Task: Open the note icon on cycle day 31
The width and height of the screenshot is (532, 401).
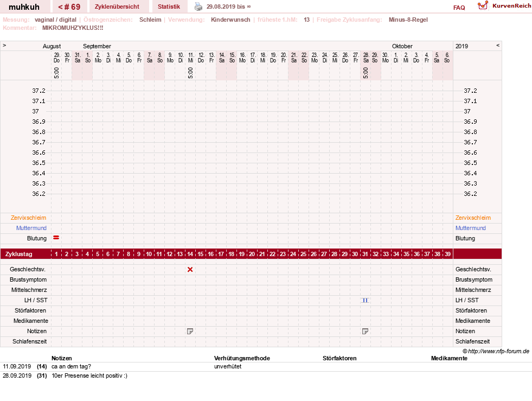Action: tap(365, 331)
